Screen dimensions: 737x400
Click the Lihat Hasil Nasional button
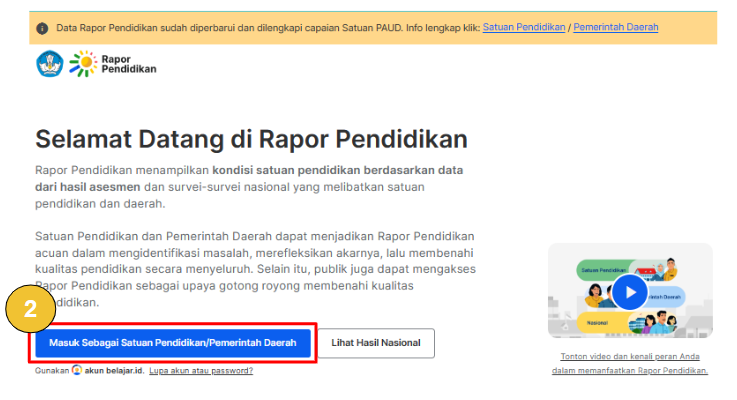pyautogui.click(x=376, y=343)
